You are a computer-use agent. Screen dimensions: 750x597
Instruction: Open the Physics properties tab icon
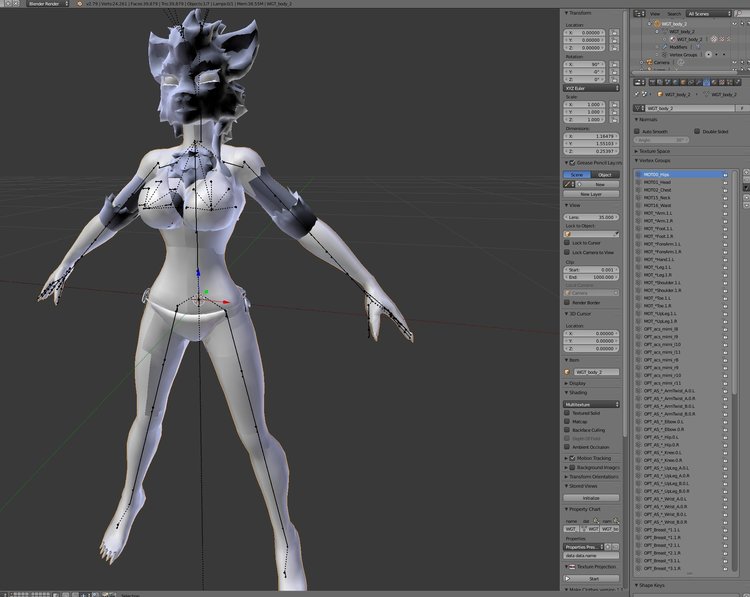tap(738, 82)
